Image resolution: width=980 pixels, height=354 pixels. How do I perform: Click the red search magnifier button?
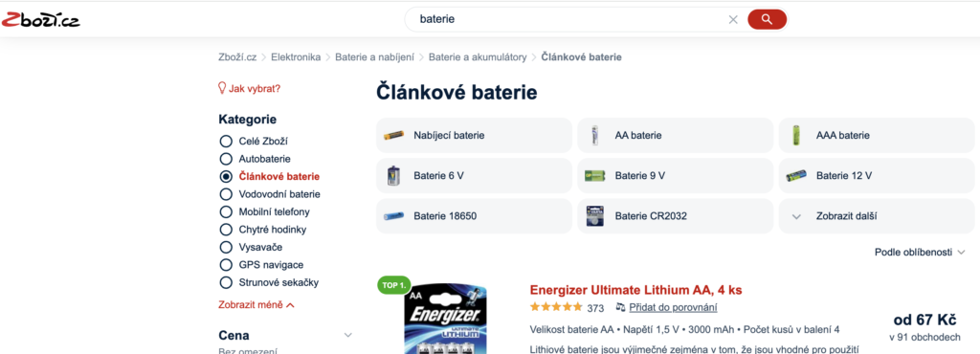point(767,19)
